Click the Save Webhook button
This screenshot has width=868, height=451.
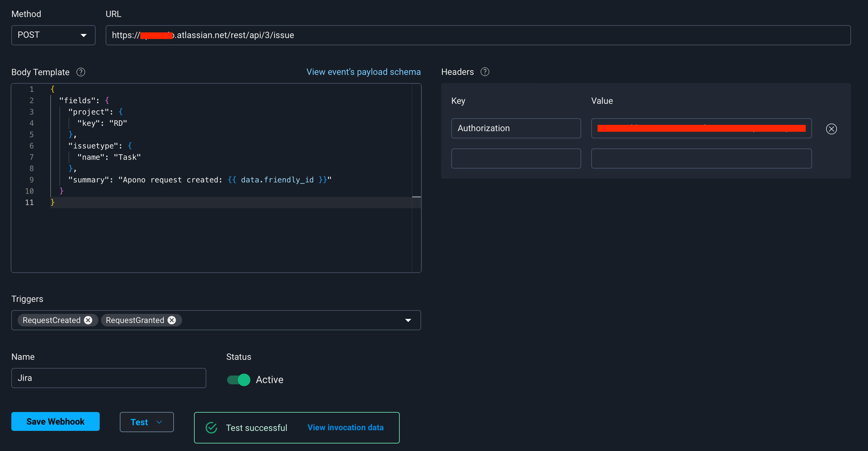tap(55, 421)
